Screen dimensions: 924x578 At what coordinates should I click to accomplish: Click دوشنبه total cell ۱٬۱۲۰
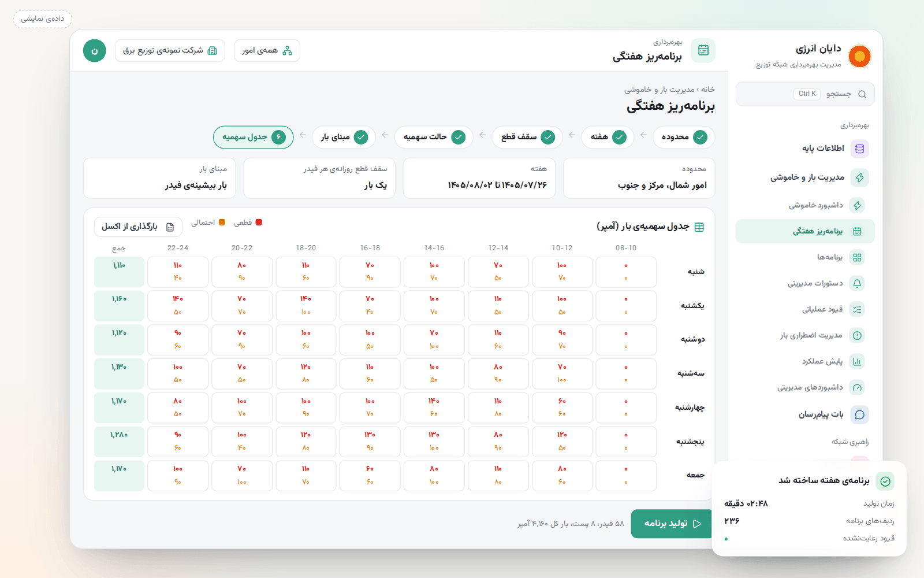pos(119,340)
